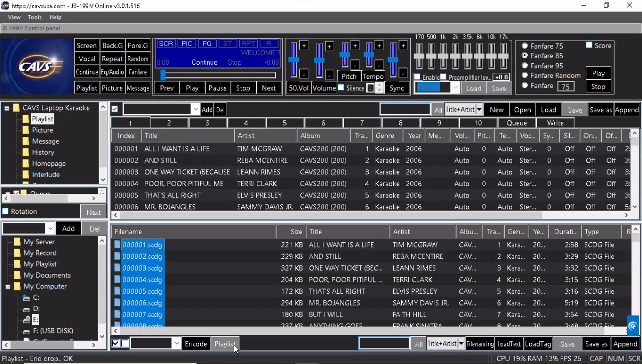642x364 pixels.
Task: Tick the Preamplifier level checkbox
Action: [443, 77]
